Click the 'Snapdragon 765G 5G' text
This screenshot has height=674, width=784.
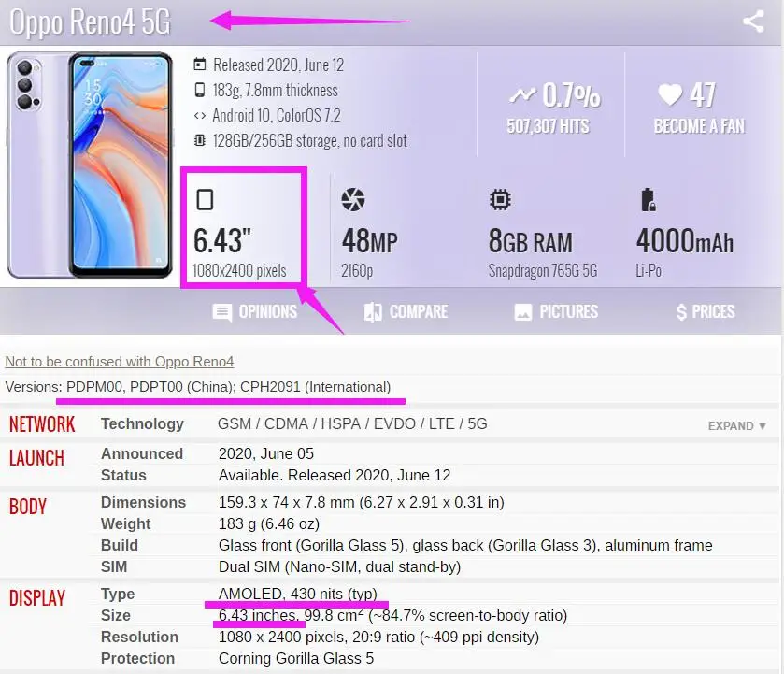pyautogui.click(x=543, y=271)
